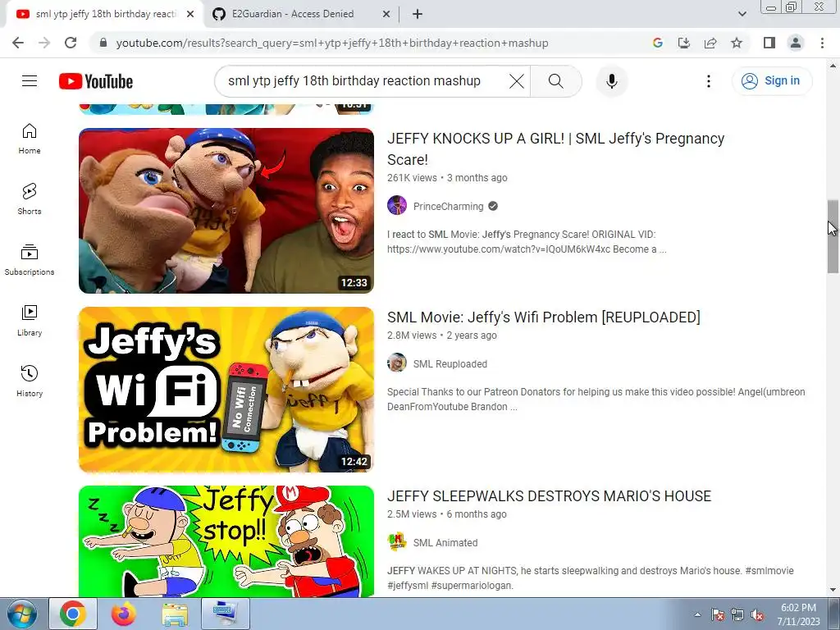Click the padlock site info icon
The height and width of the screenshot is (630, 840).
coord(103,43)
